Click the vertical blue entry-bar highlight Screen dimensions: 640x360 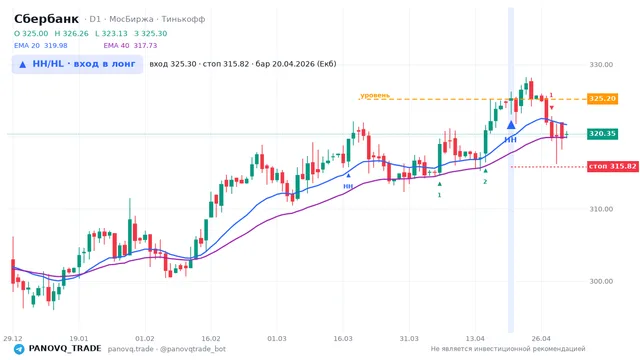511,170
